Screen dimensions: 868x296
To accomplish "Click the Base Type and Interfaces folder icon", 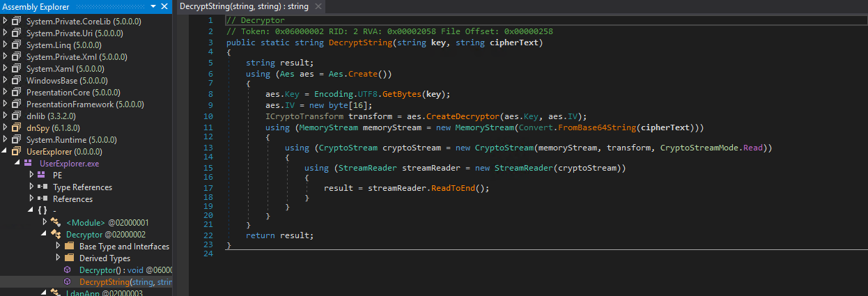I will coord(69,247).
